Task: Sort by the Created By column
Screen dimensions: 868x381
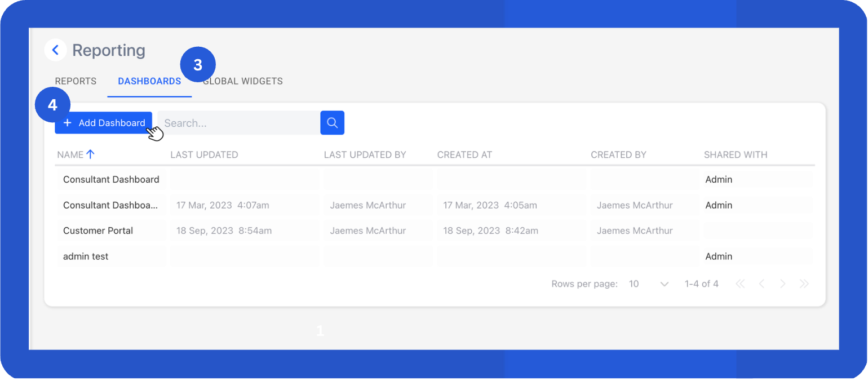Action: click(x=618, y=154)
